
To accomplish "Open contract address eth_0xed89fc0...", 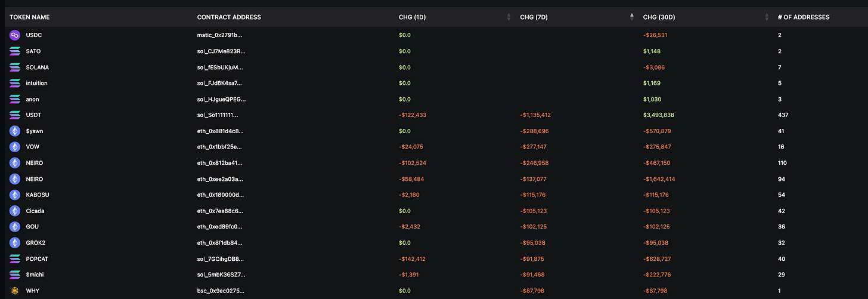I will (x=220, y=227).
